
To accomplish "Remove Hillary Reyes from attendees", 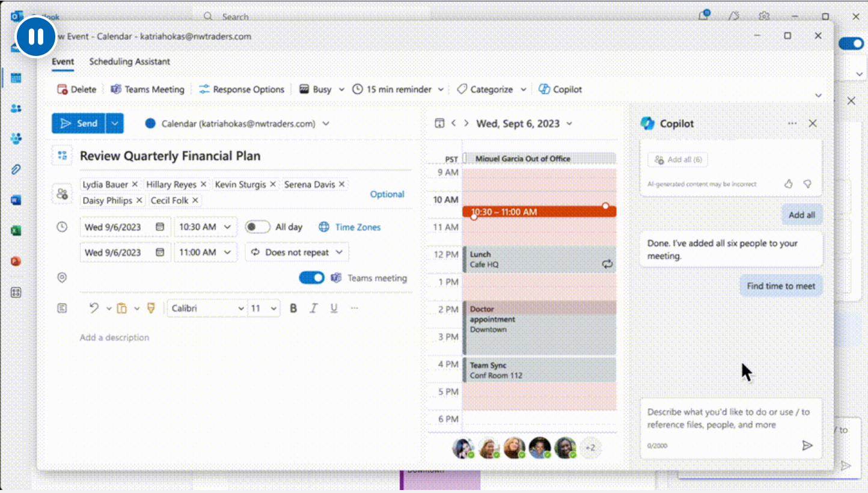I will [x=203, y=185].
